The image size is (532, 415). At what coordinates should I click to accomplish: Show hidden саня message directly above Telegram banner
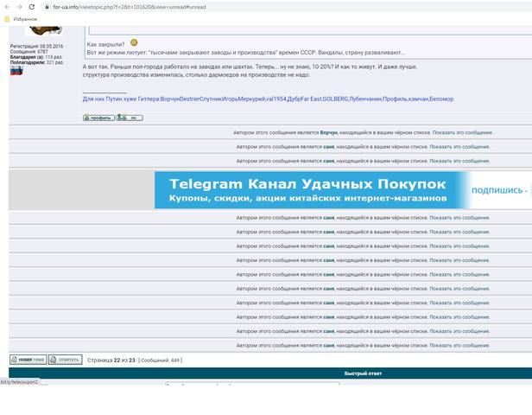pyautogui.click(x=459, y=161)
